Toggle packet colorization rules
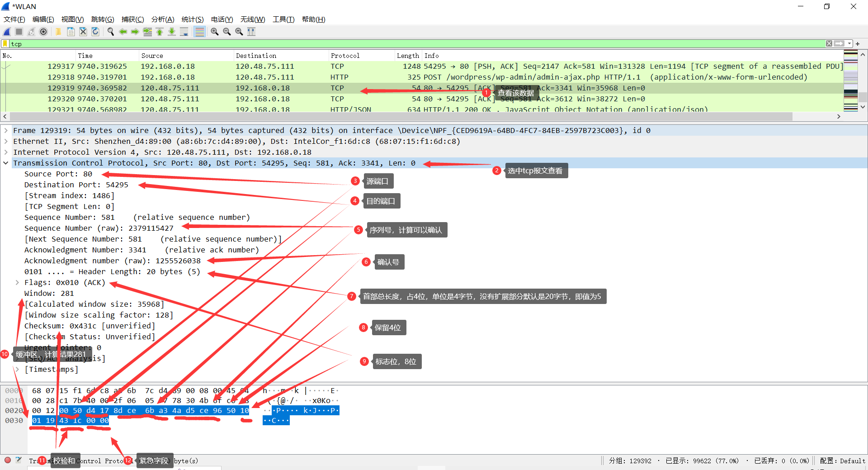868x470 pixels. point(199,32)
